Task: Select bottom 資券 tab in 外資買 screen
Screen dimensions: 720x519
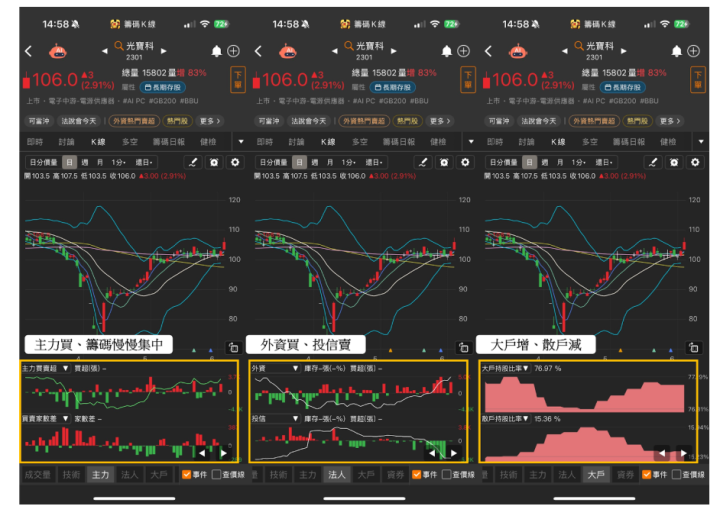Action: (395, 474)
